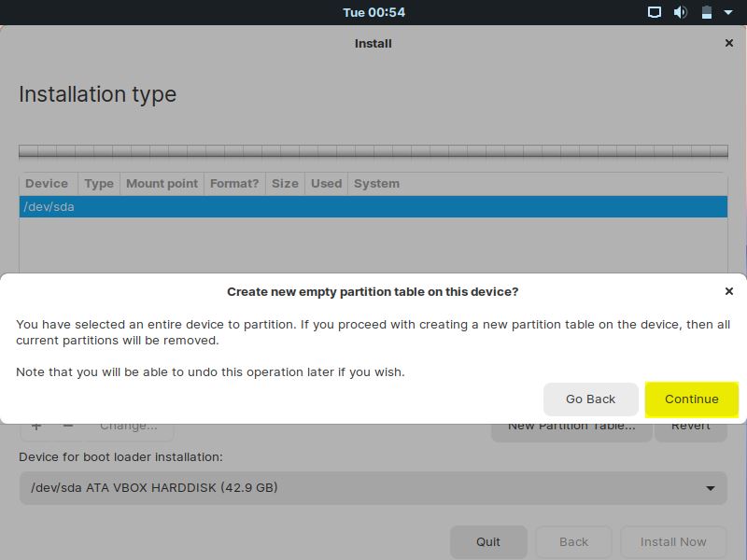The height and width of the screenshot is (560, 747).
Task: Click the Mount point column header
Action: (162, 183)
